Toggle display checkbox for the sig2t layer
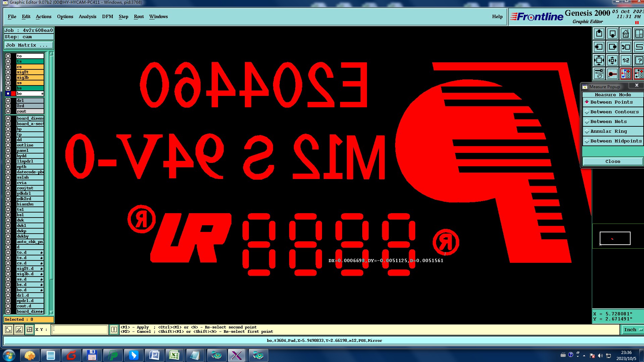The height and width of the screenshot is (362, 644). tap(8, 72)
